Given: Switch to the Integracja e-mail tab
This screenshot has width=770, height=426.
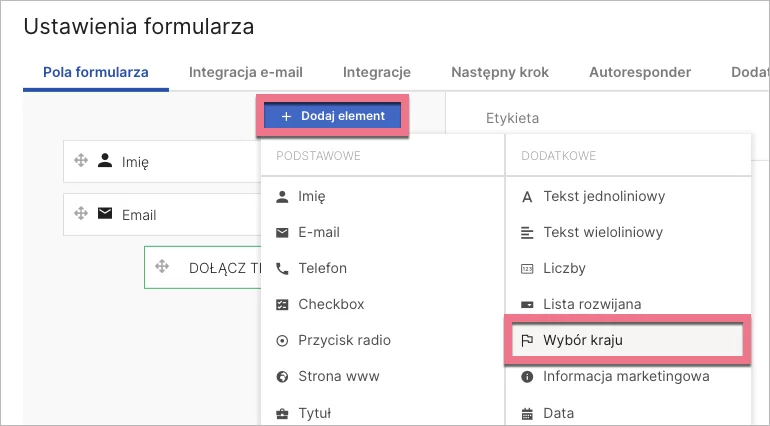Looking at the screenshot, I should pyautogui.click(x=245, y=72).
